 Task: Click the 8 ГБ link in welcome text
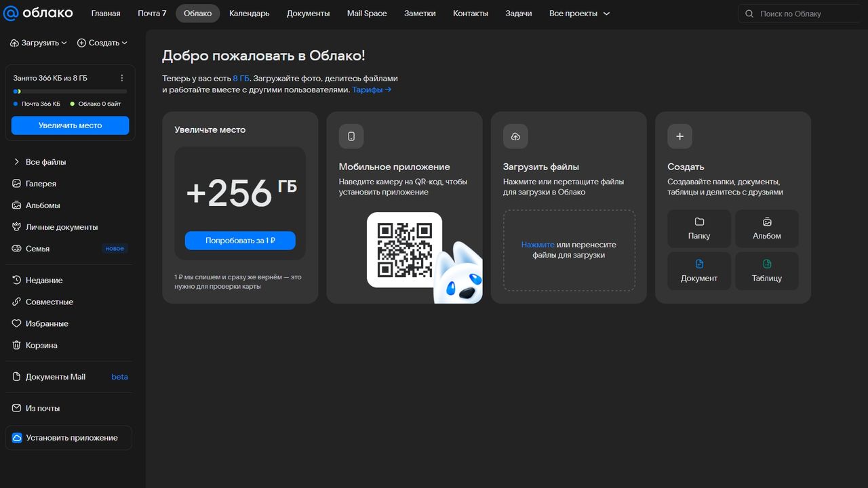click(x=241, y=79)
